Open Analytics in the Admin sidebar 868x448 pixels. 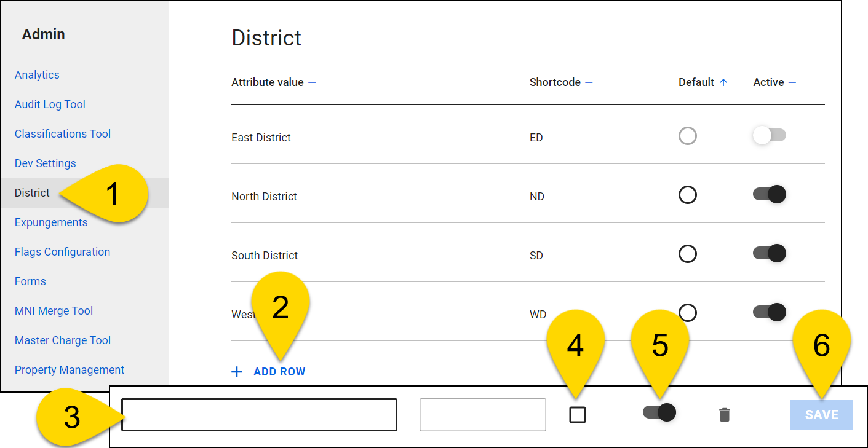(x=37, y=75)
